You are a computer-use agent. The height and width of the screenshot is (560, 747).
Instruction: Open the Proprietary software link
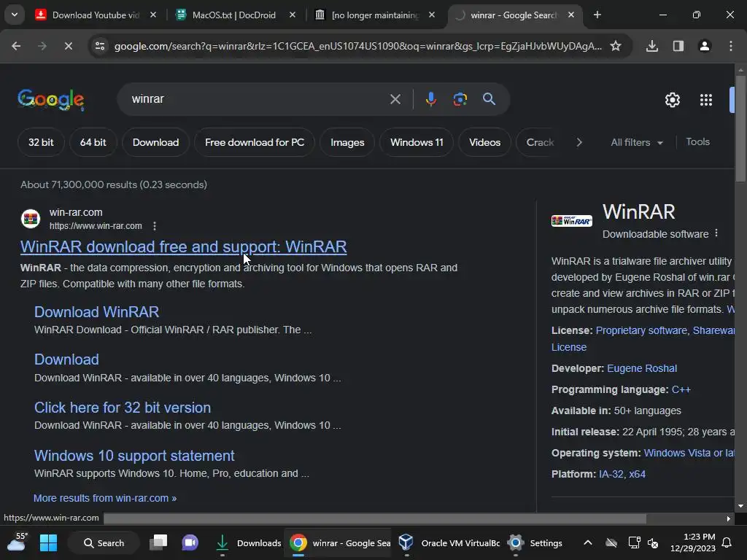tap(641, 330)
